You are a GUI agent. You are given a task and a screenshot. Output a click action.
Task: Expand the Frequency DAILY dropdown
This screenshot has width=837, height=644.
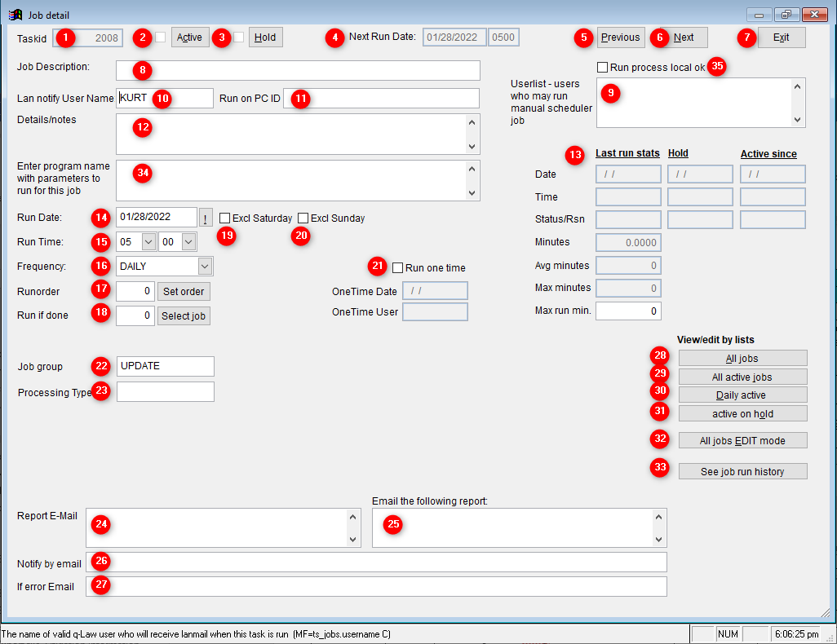[x=205, y=267]
